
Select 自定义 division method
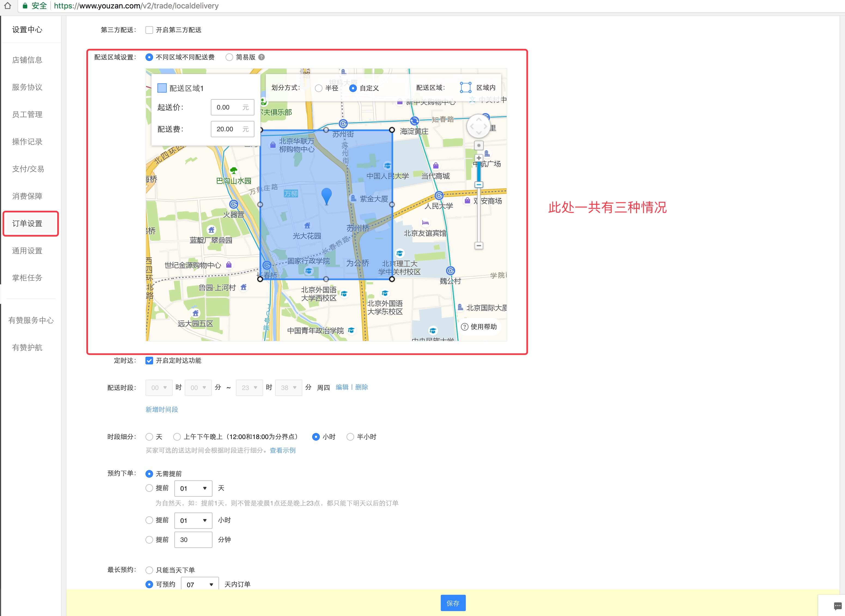pyautogui.click(x=353, y=89)
